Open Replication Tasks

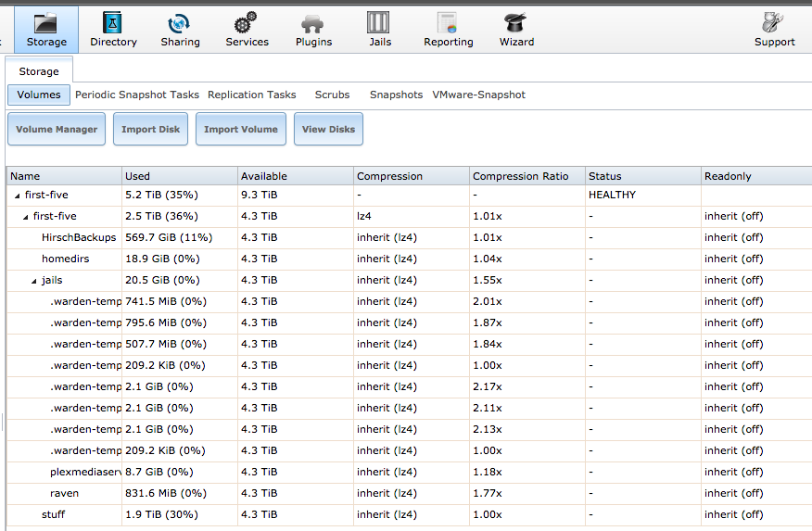tap(252, 95)
